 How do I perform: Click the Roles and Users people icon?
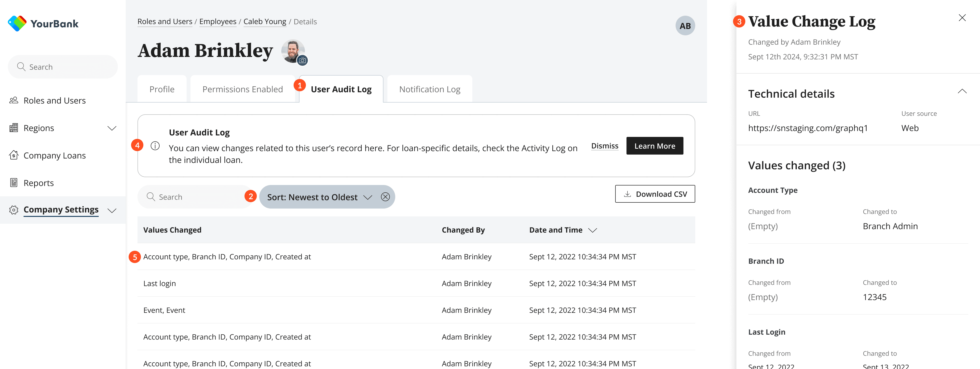pos(14,100)
